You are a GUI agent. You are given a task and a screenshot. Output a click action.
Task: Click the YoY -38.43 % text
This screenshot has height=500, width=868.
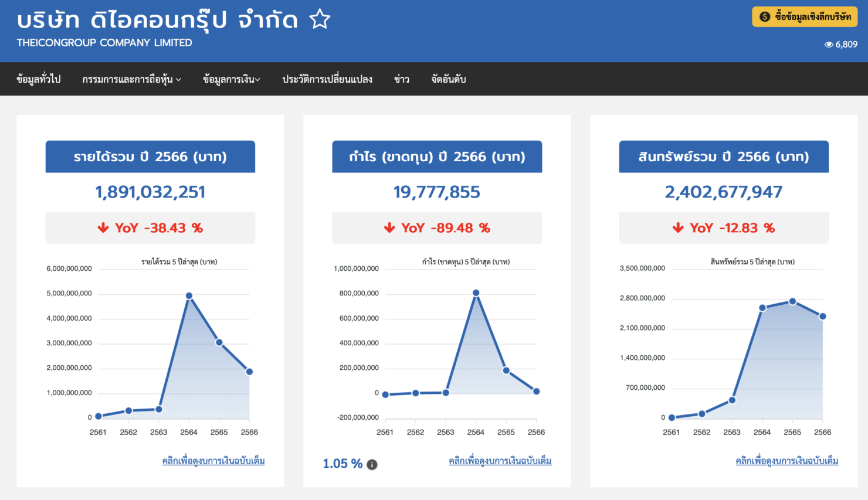(x=159, y=228)
